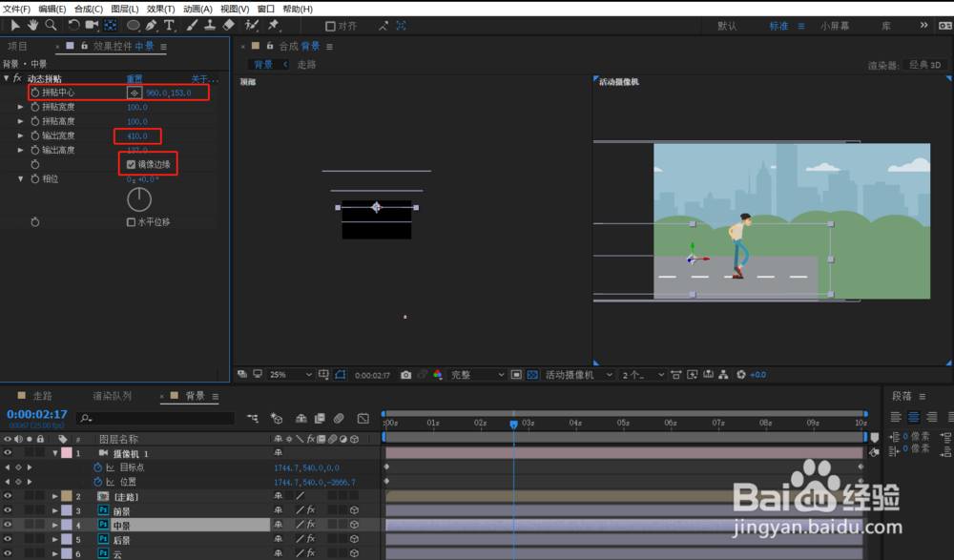Click the current time indicator in the timeline
The width and height of the screenshot is (954, 560).
click(x=513, y=425)
